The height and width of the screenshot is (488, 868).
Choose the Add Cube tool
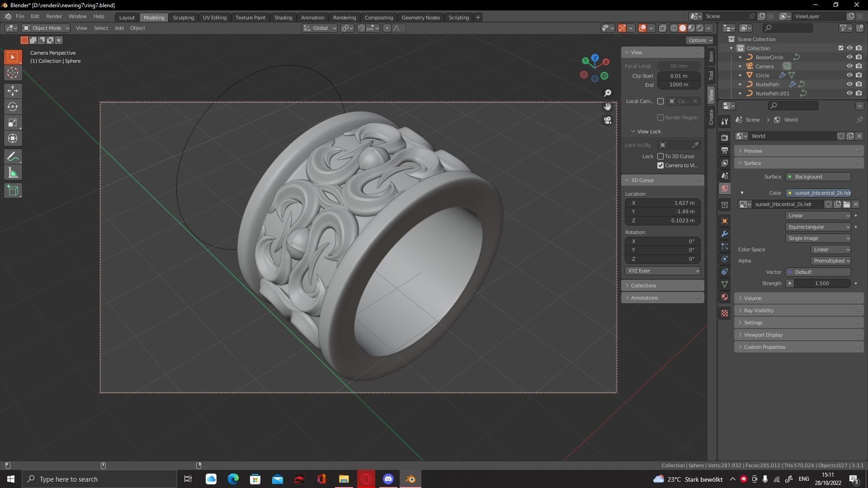[13, 191]
